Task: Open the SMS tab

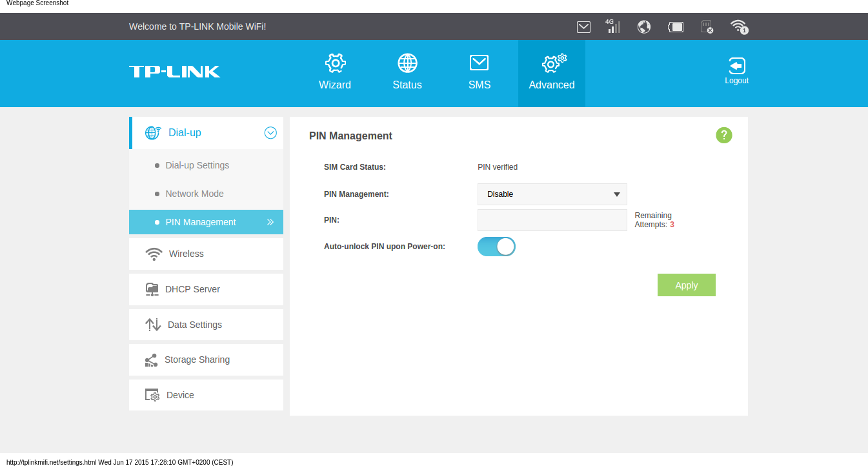Action: coord(479,72)
